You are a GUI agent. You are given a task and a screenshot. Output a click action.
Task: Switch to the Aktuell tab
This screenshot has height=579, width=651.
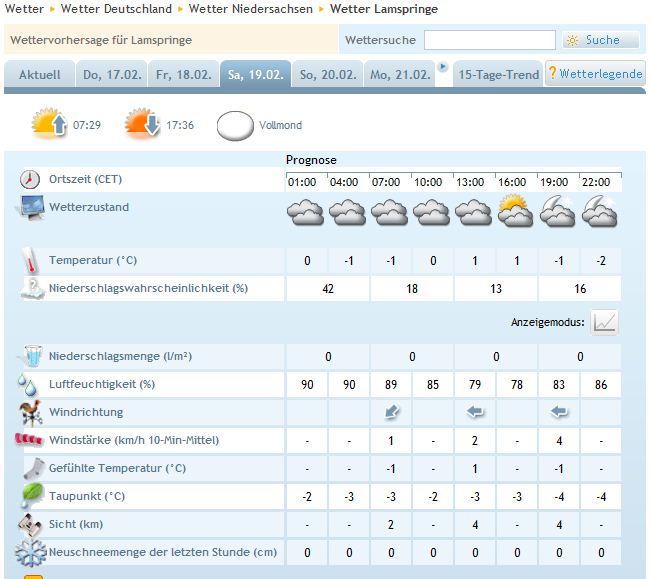pos(39,75)
